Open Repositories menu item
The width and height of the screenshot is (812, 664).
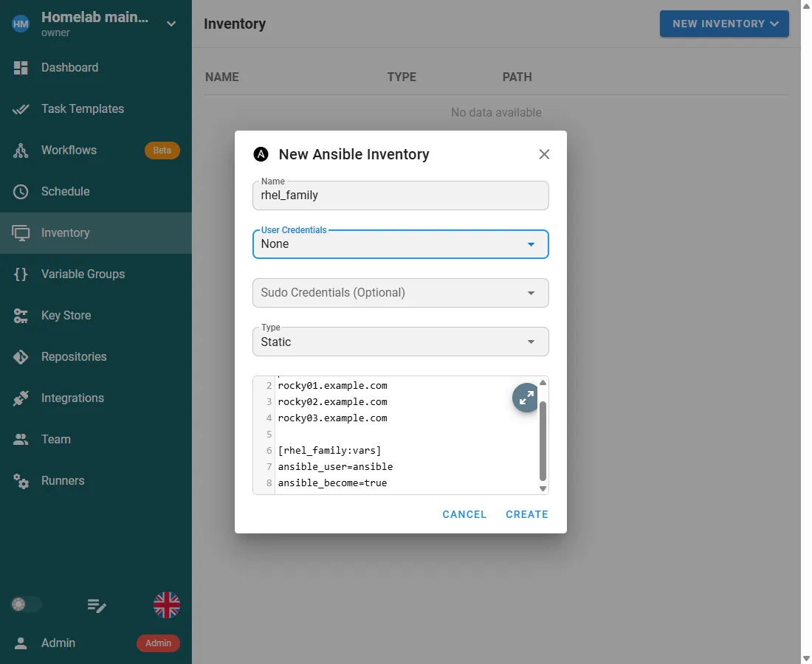pyautogui.click(x=96, y=357)
